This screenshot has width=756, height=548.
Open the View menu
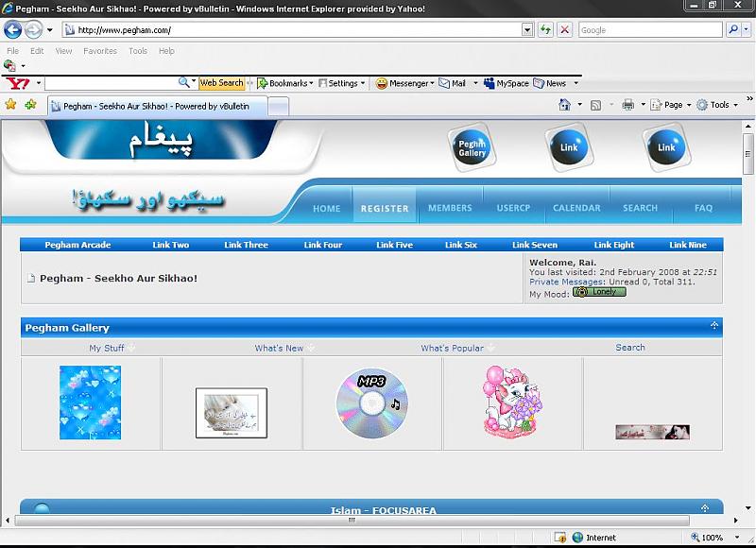63,51
